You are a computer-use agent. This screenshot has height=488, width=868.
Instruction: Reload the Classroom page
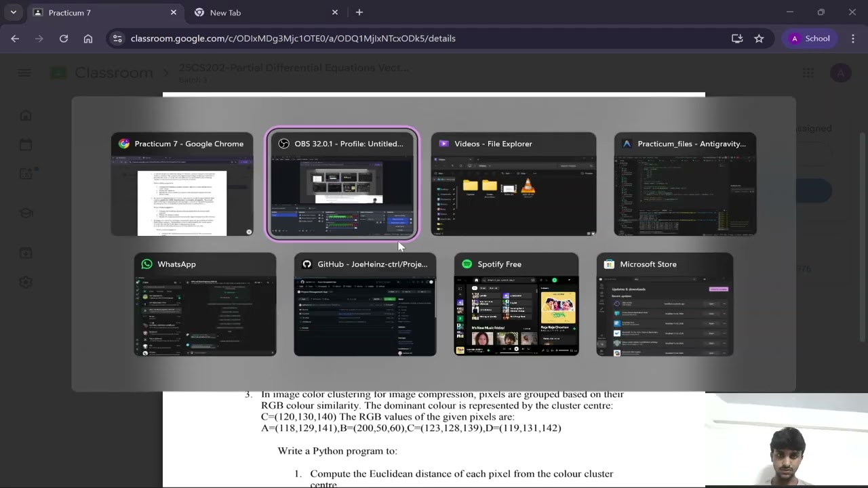pyautogui.click(x=64, y=39)
